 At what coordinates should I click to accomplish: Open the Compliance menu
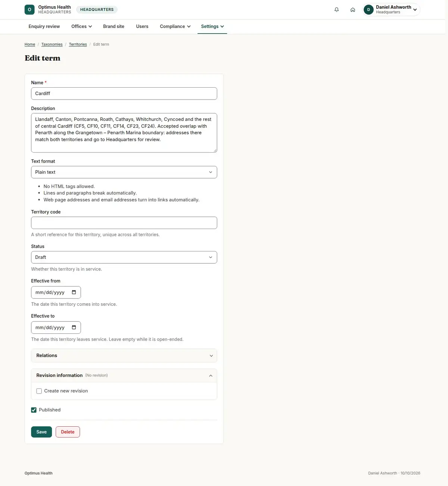[175, 26]
